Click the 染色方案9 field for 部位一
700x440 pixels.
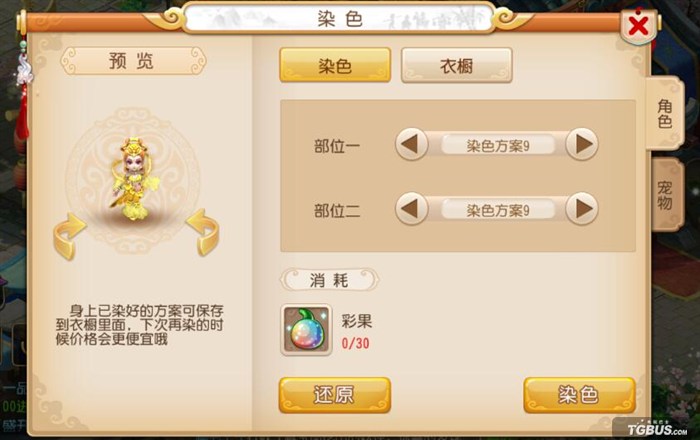[x=498, y=145]
